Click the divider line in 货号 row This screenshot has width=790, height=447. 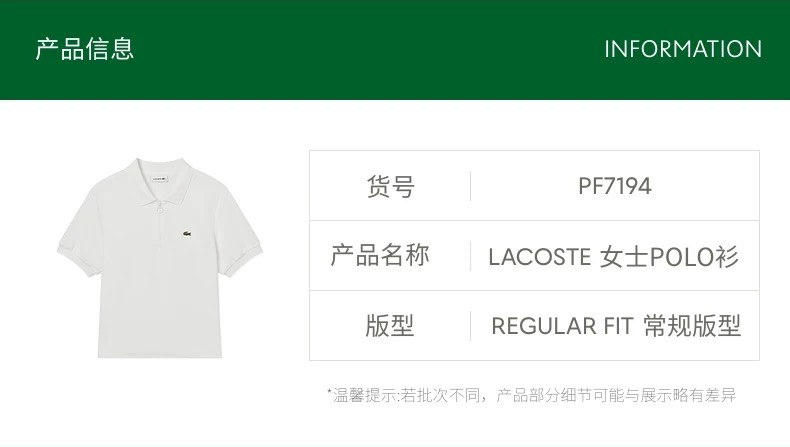(x=471, y=186)
